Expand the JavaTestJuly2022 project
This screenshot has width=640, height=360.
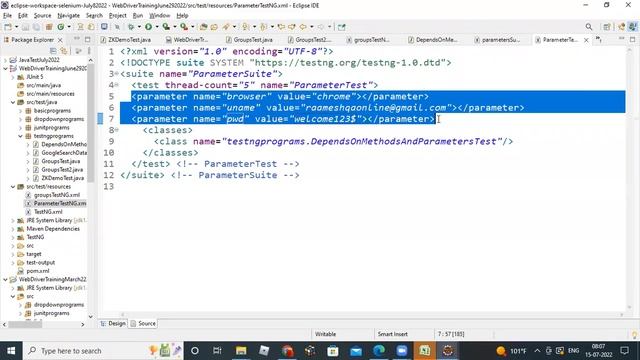[x=6, y=60]
